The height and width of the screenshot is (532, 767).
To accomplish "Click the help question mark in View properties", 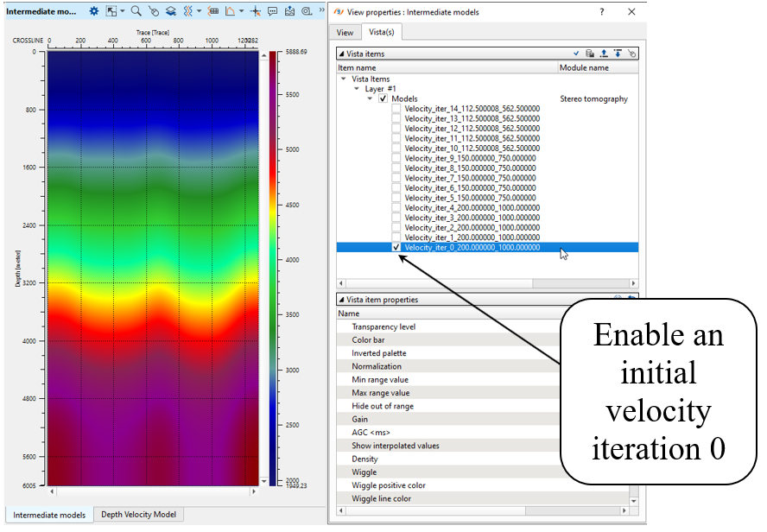I will coord(602,12).
